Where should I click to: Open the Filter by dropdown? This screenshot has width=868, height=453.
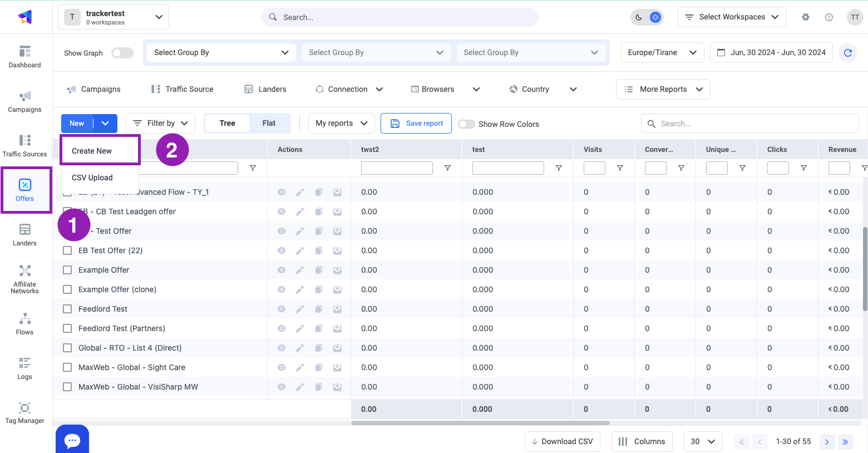(x=160, y=123)
